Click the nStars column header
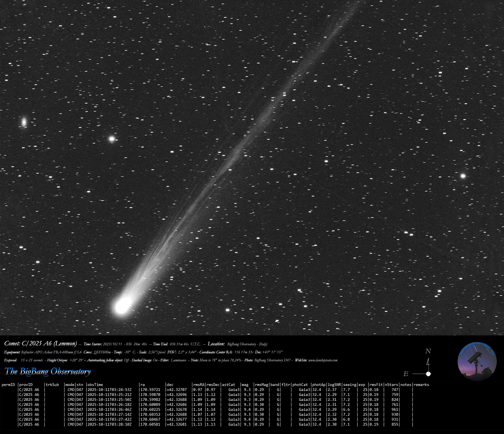The width and height of the screenshot is (504, 434). [391, 385]
